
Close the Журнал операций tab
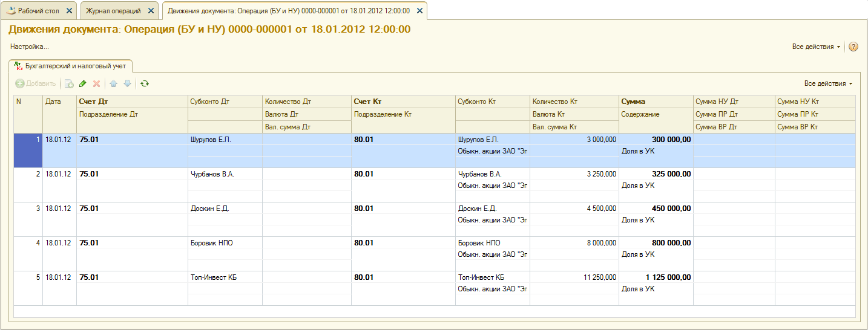pos(152,11)
